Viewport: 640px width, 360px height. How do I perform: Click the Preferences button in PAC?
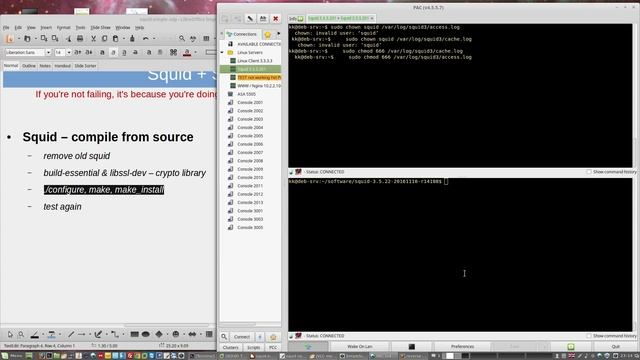click(x=462, y=347)
